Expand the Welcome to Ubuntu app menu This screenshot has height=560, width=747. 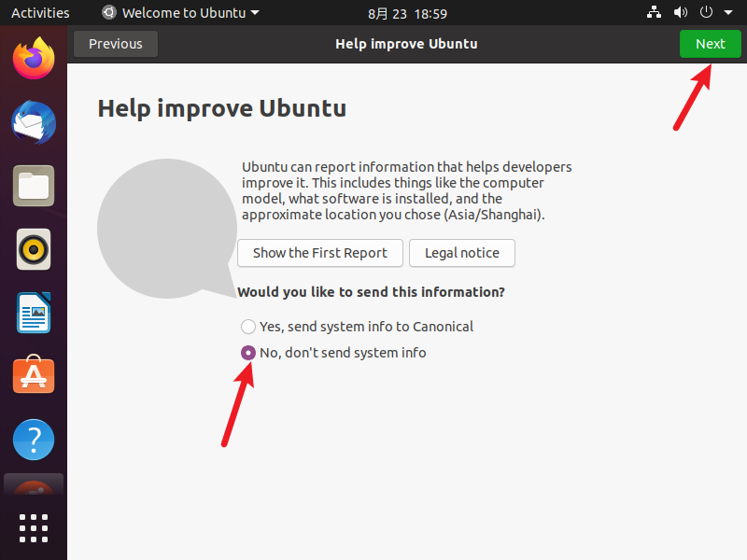[180, 13]
